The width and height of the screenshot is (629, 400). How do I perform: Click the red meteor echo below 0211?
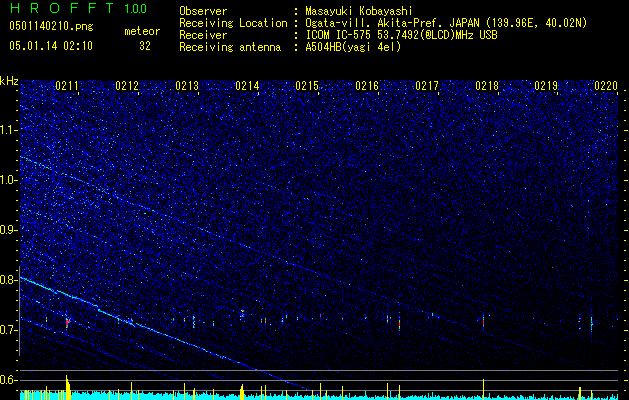coord(67,322)
